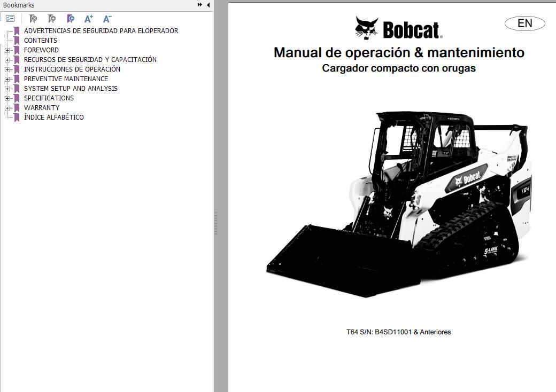Select SYSTEM SETUP AND ANALYSIS bookmark
556x392 pixels.
71,88
